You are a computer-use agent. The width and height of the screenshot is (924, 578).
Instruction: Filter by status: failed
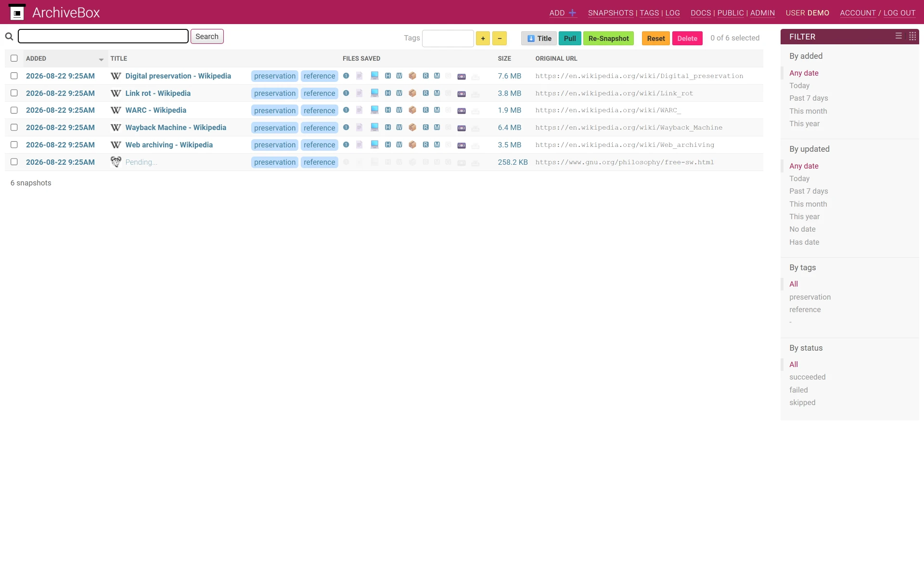pyautogui.click(x=798, y=390)
